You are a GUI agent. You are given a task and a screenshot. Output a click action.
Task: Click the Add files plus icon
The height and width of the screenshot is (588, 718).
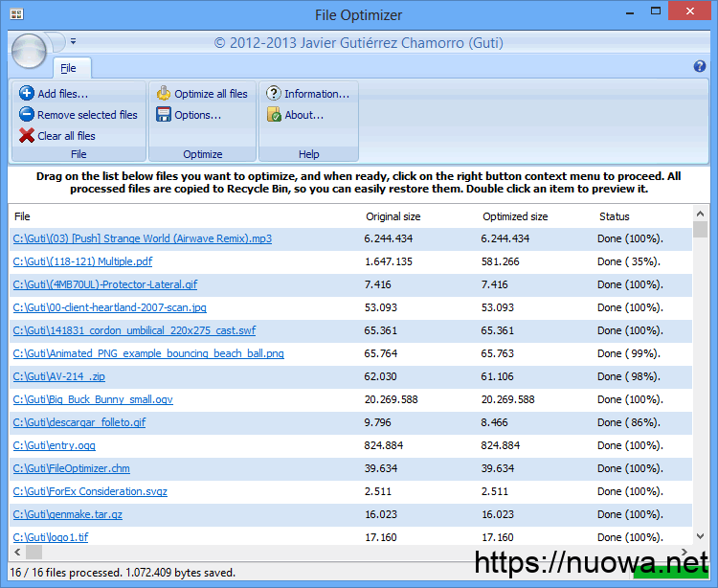pos(26,94)
